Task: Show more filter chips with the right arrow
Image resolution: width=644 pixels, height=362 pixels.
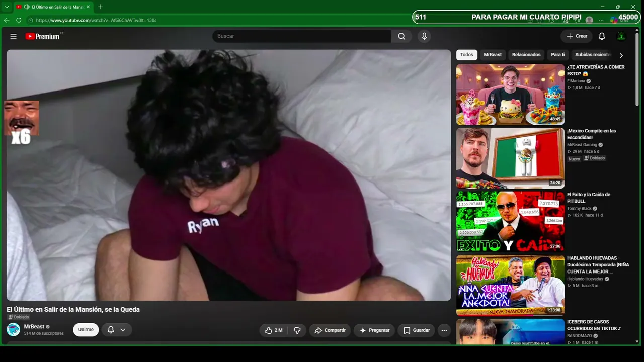Action: point(621,55)
